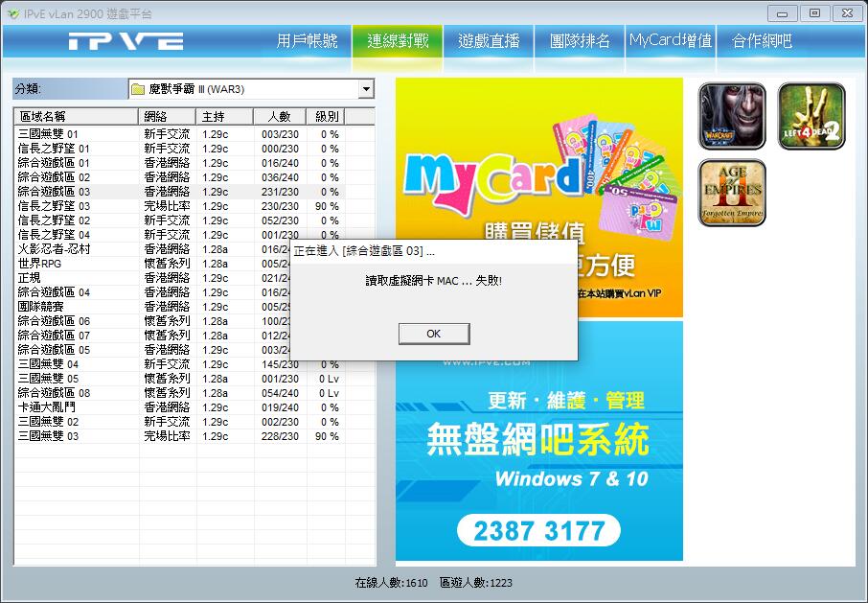The height and width of the screenshot is (603, 868).
Task: Select room 三國無雙 01
Action: (179, 134)
